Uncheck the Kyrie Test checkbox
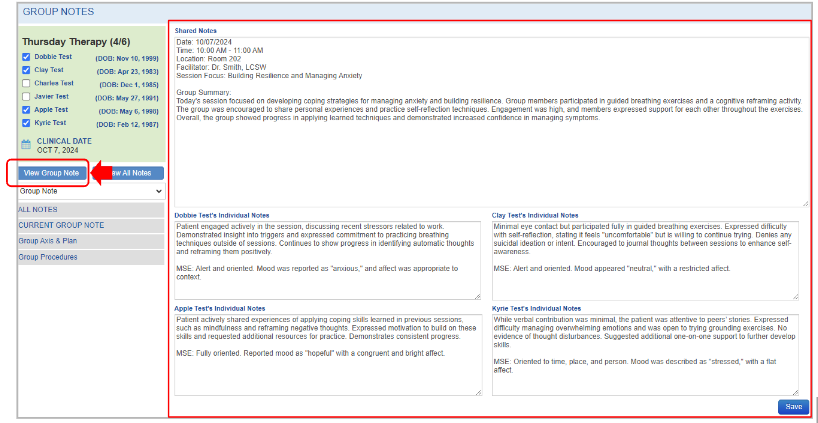Screen dimensions: 818x423 [27, 123]
